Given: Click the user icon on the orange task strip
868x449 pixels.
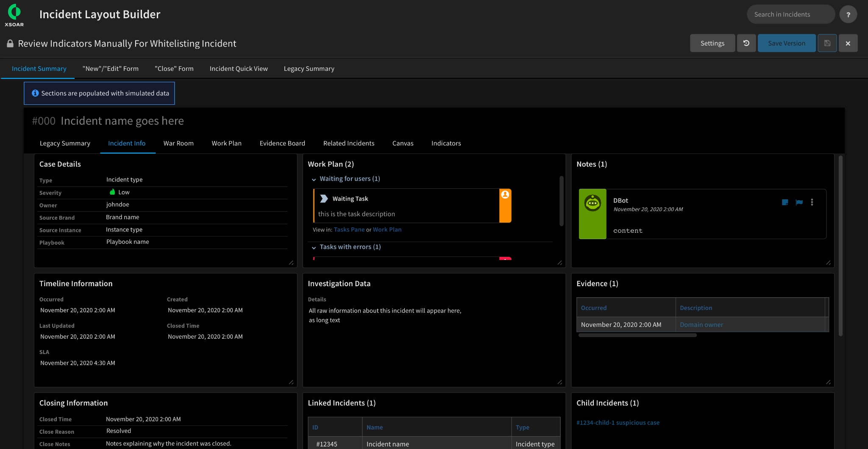Looking at the screenshot, I should [505, 195].
